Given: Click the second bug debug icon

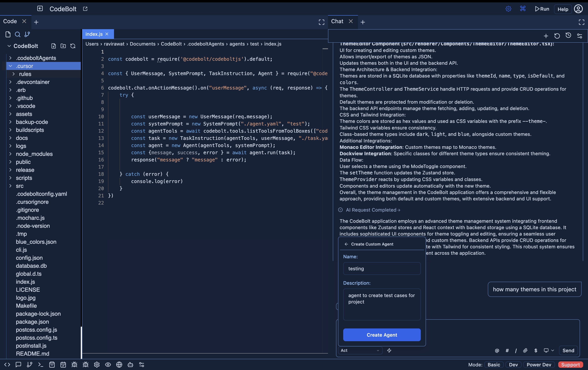Looking at the screenshot, I should coord(85,364).
